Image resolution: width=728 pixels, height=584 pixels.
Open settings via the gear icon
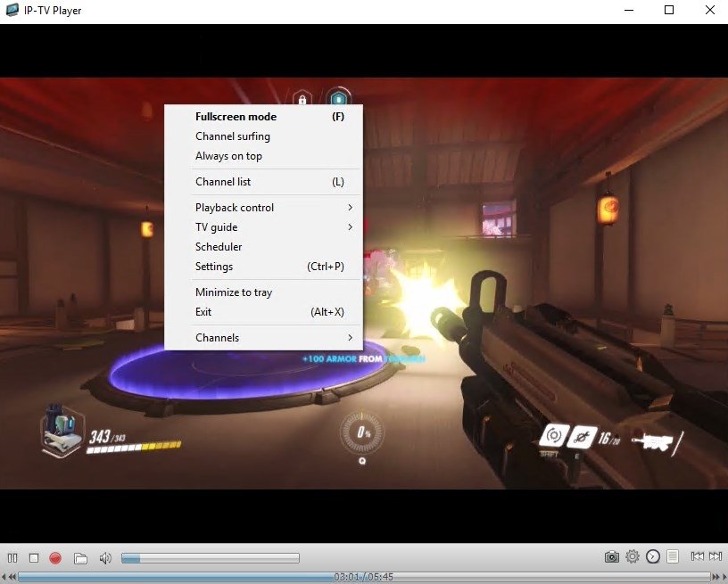click(x=633, y=556)
